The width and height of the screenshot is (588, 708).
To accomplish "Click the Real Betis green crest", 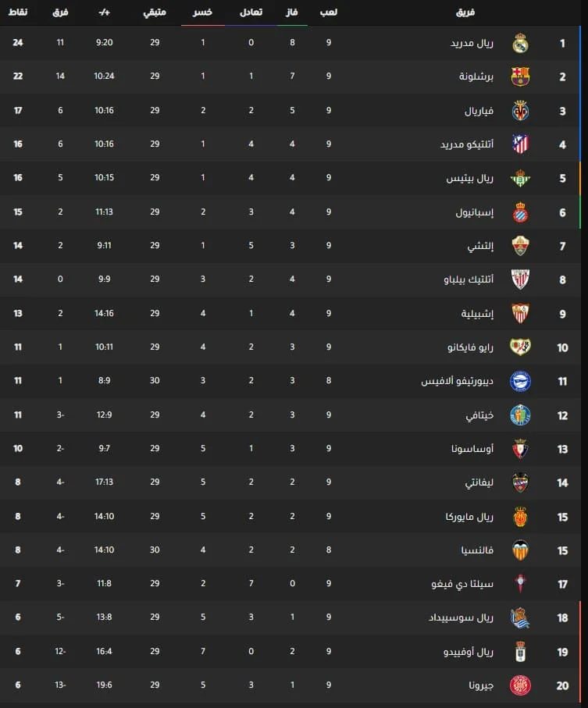I will [x=520, y=178].
